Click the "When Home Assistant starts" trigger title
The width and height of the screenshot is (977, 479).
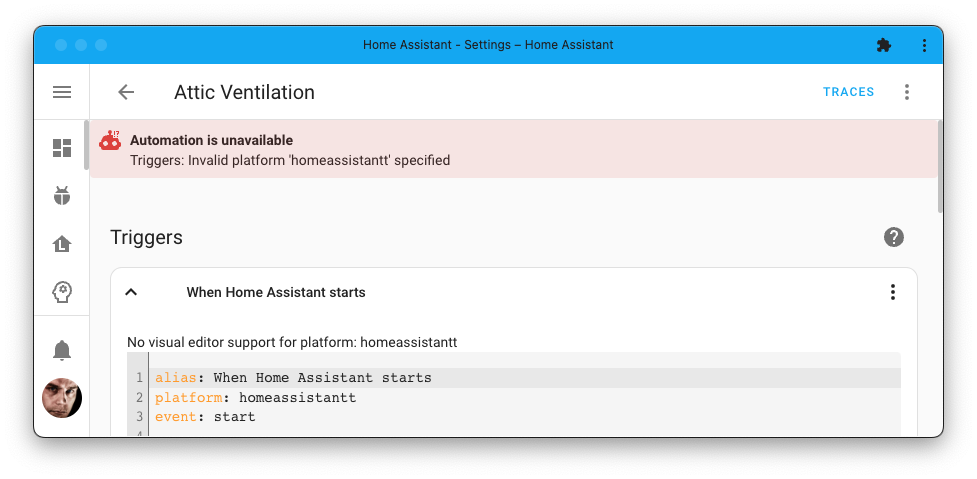276,293
